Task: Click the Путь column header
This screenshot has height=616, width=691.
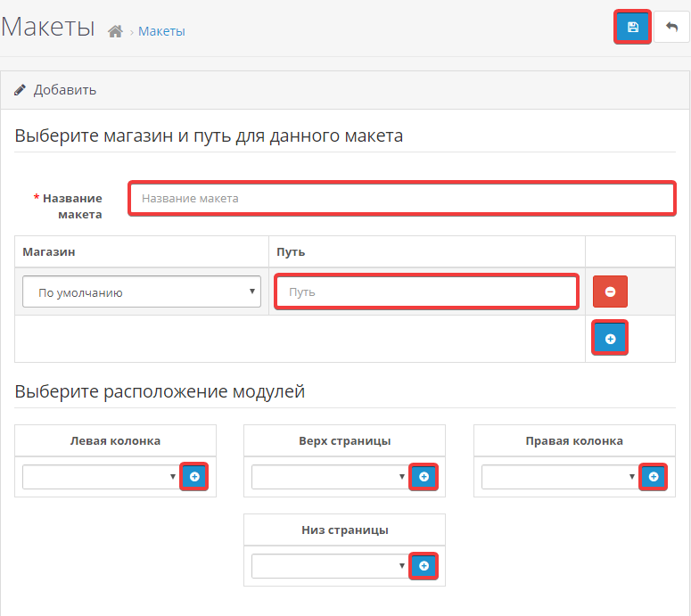Action: (291, 252)
